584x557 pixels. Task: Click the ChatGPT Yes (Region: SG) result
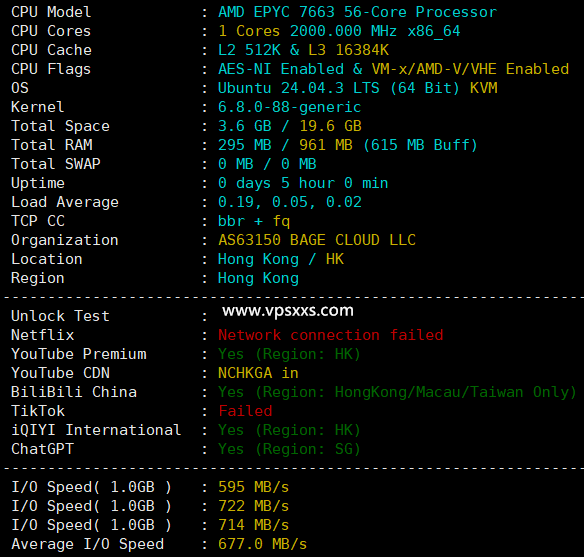click(x=289, y=449)
